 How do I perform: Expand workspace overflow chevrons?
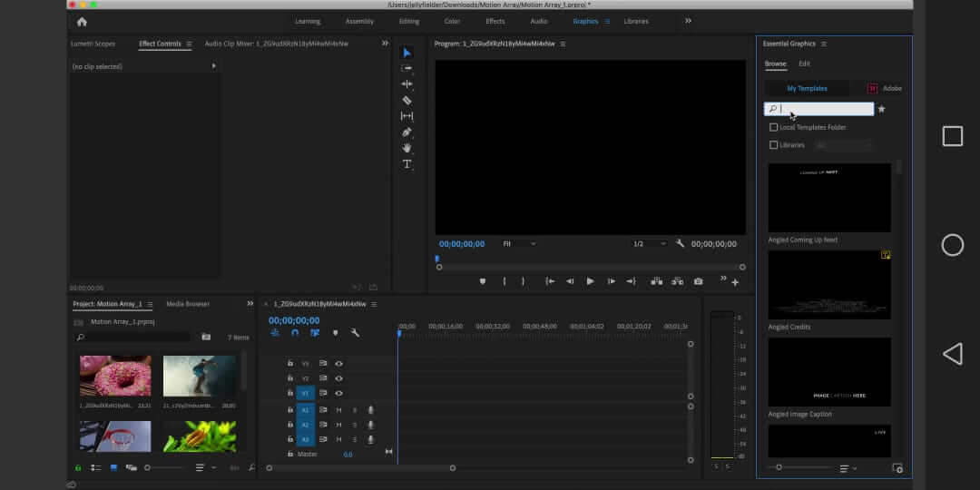[688, 21]
